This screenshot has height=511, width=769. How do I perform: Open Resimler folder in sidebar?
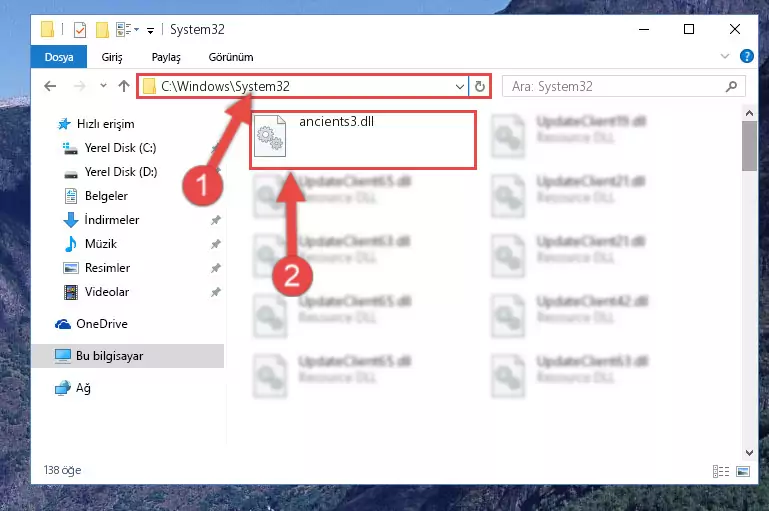107,268
